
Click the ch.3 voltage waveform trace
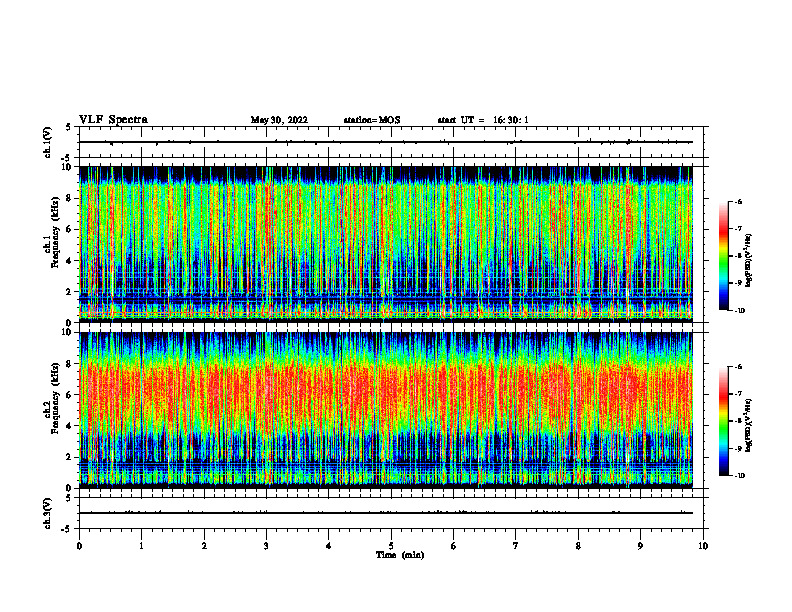[x=386, y=513]
